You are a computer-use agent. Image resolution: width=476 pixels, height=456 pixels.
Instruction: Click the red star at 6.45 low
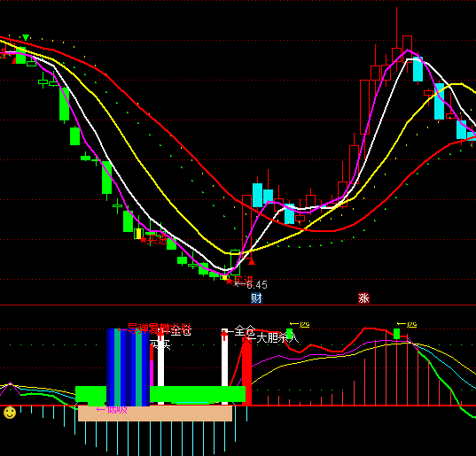(x=229, y=281)
